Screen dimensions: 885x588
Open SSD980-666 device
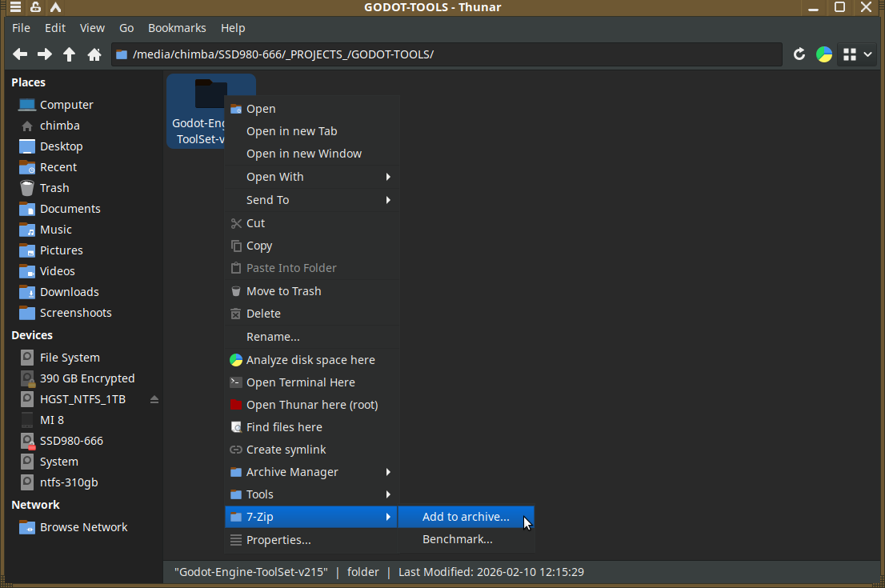85,442
